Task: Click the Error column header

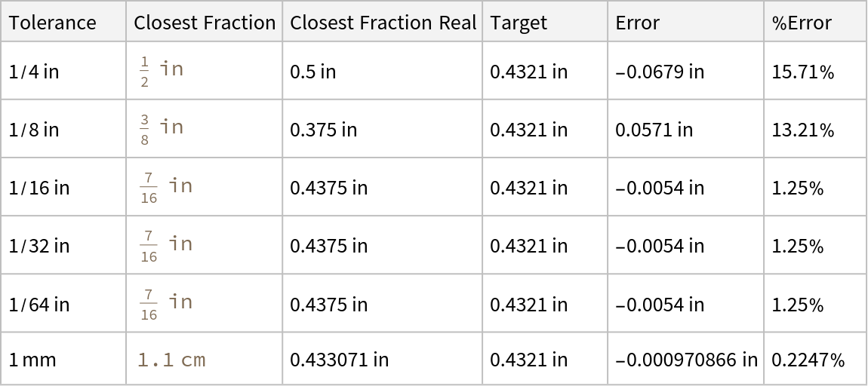Action: (x=637, y=23)
